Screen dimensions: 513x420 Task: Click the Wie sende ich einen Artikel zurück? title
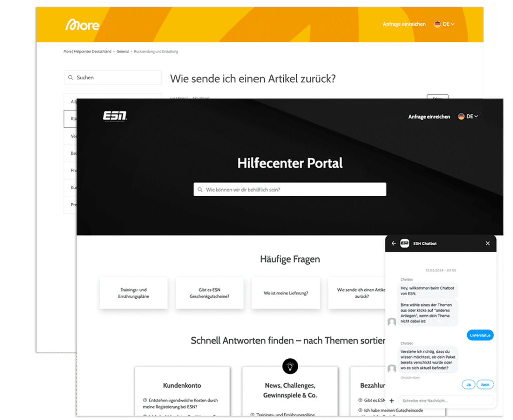pos(253,79)
